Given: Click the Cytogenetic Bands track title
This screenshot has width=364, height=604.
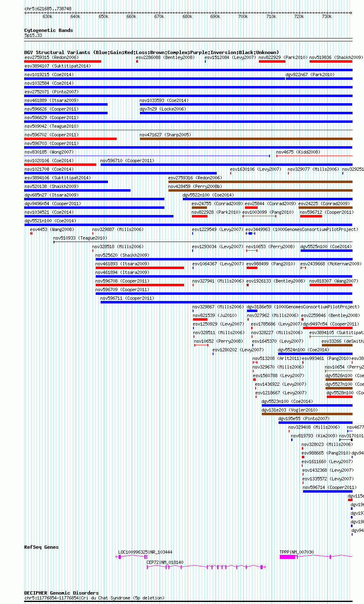Looking at the screenshot, I should point(49,30).
